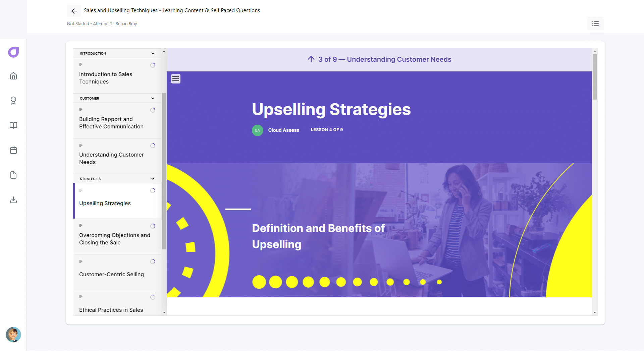
Task: Open the awards ribbon icon in sidebar
Action: pos(13,101)
